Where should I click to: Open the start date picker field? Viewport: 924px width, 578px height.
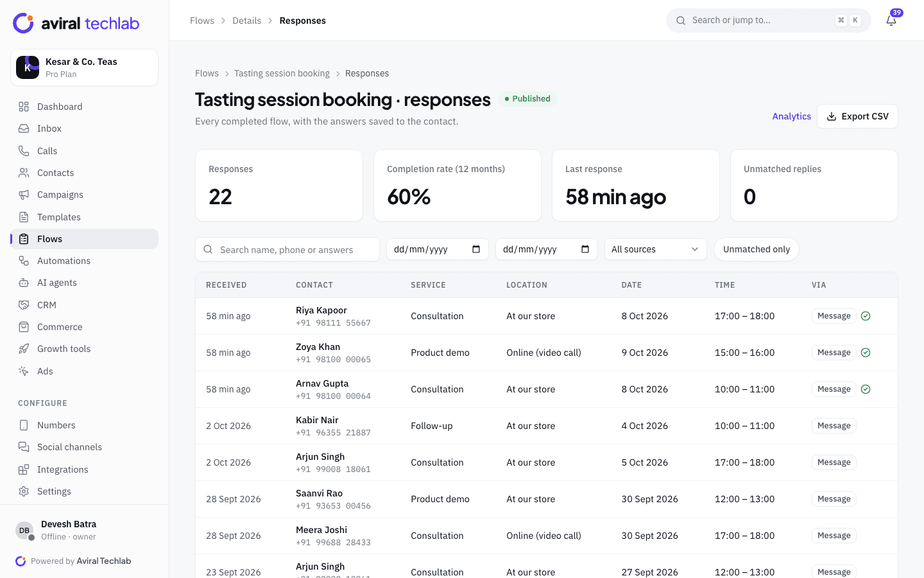coord(438,249)
